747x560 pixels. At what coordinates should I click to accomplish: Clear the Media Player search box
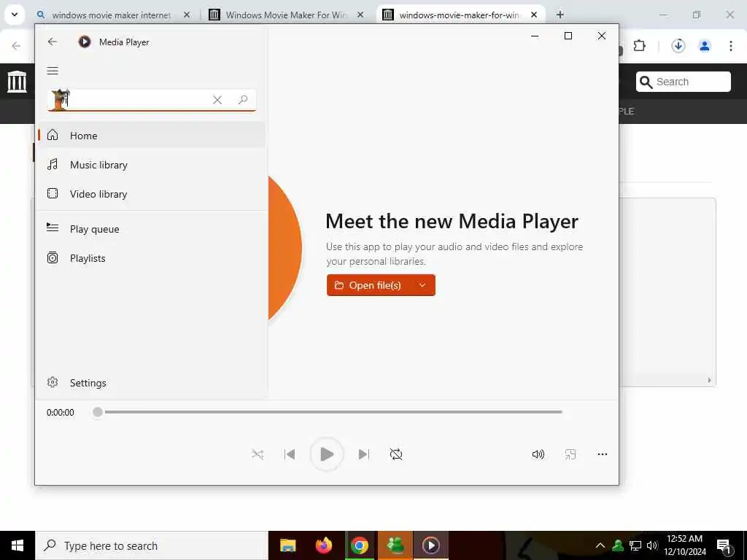[217, 99]
